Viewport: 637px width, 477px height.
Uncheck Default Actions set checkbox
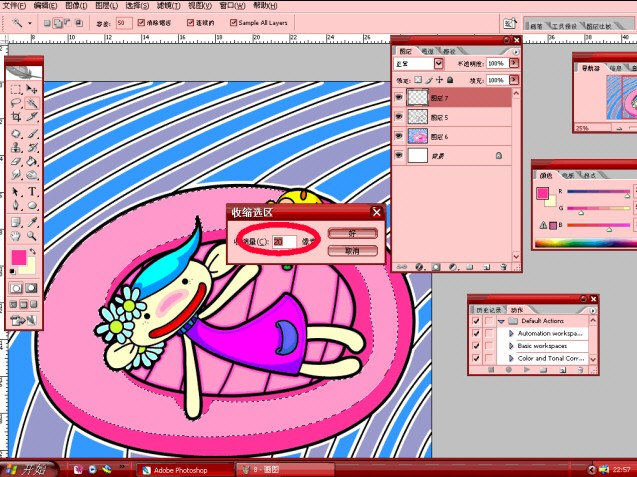tap(476, 321)
